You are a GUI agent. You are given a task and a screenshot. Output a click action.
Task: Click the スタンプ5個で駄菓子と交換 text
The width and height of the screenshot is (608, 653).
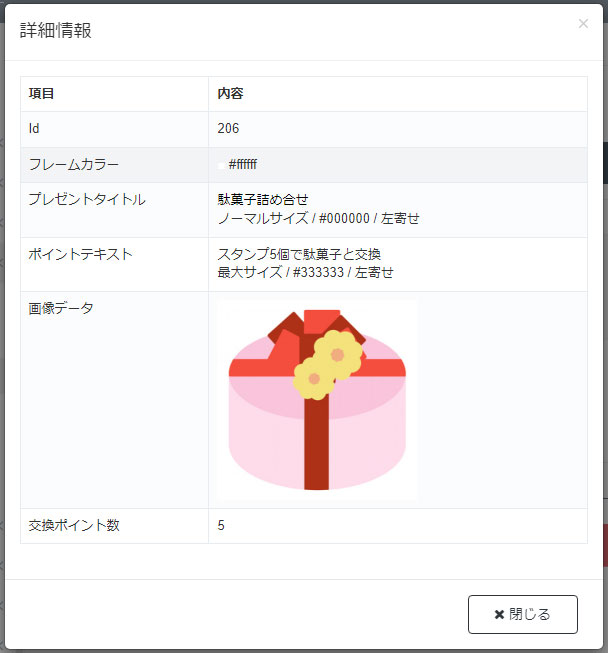(299, 254)
